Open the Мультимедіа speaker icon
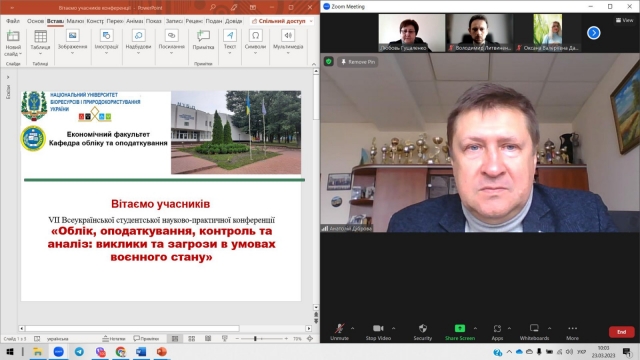This screenshot has width=640, height=360. [288, 36]
